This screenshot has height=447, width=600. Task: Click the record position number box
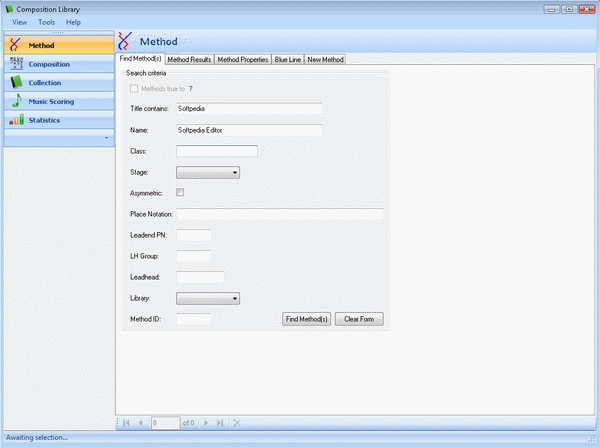pos(165,423)
